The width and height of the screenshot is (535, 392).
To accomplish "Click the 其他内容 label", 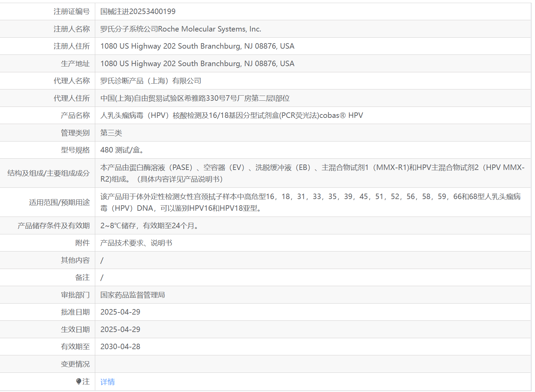I will point(75,260).
